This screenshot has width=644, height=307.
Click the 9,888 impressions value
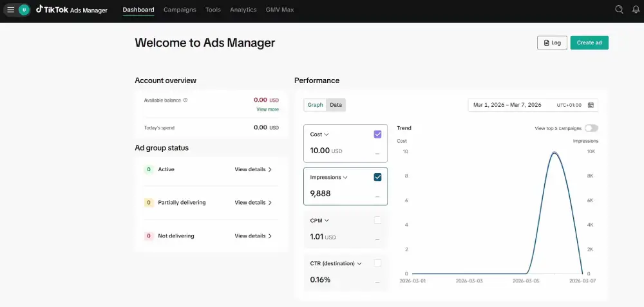(x=320, y=194)
